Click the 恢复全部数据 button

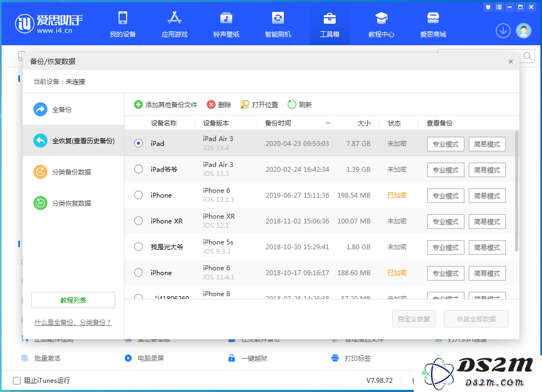pos(476,319)
